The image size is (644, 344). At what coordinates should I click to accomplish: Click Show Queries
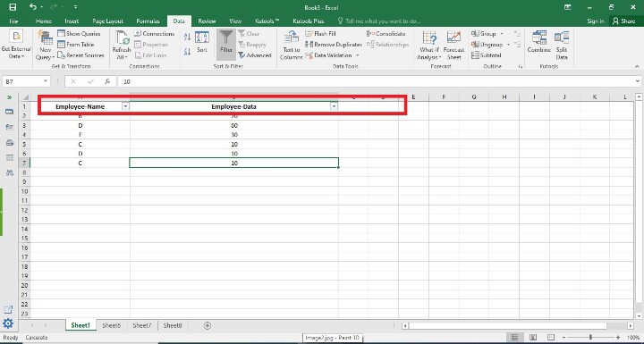[79, 34]
